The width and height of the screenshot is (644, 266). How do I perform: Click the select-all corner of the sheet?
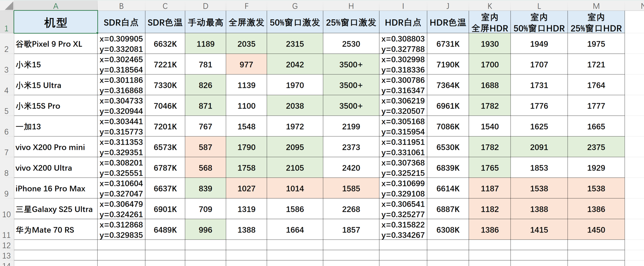[7, 5]
